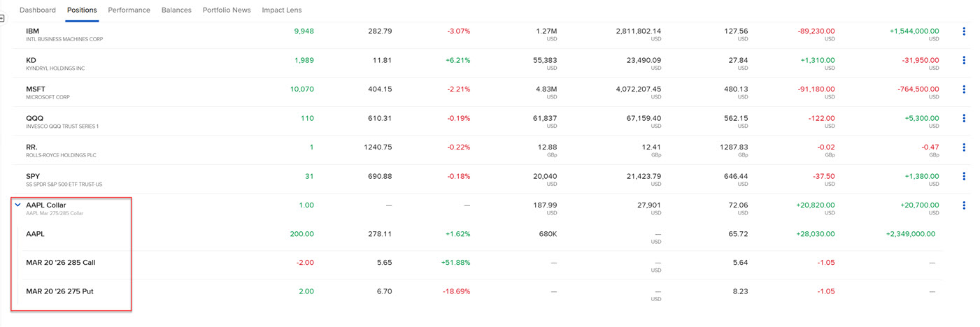The width and height of the screenshot is (980, 327).
Task: Open three-dot menu for SPY row
Action: (x=964, y=176)
